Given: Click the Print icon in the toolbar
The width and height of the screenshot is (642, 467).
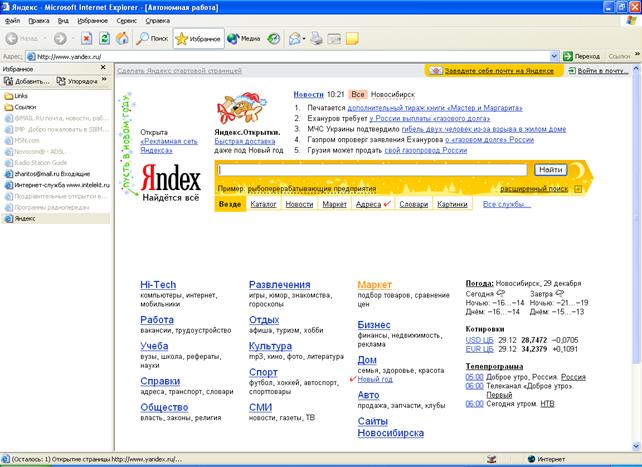Looking at the screenshot, I should [x=316, y=39].
